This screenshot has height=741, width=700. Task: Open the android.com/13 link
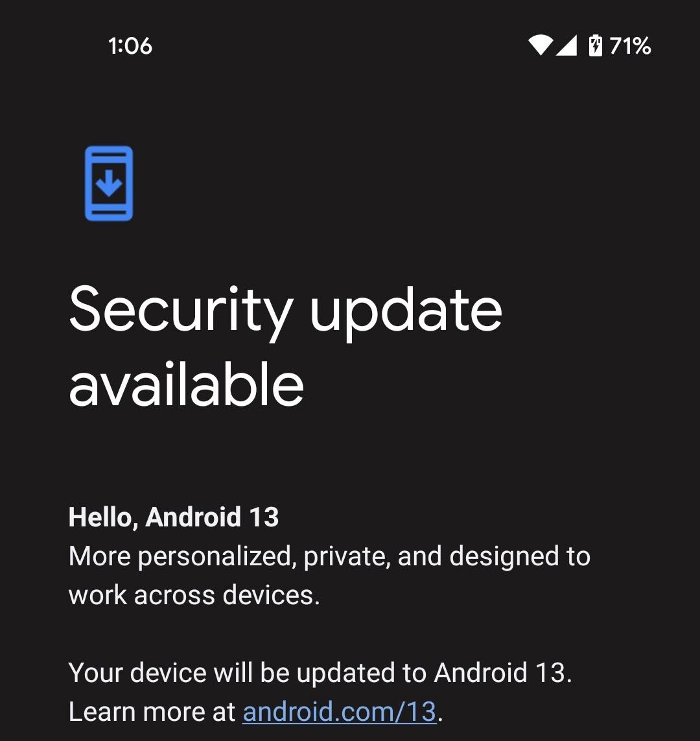tap(339, 712)
